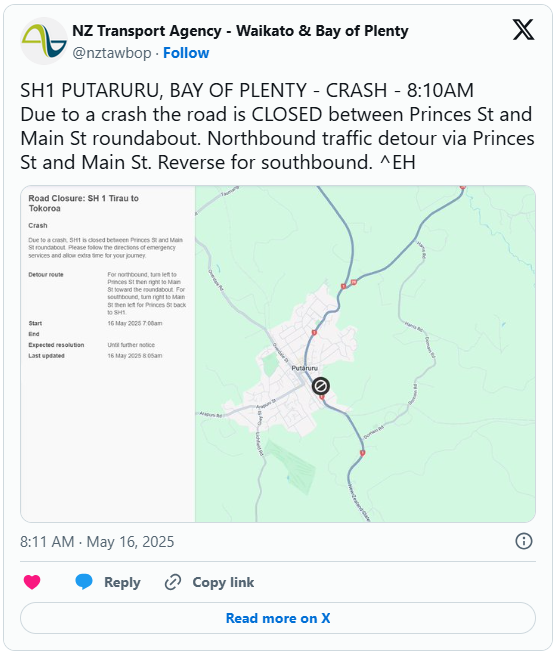The height and width of the screenshot is (657, 558).
Task: Open the @nztawbop handle link
Action: 111,53
